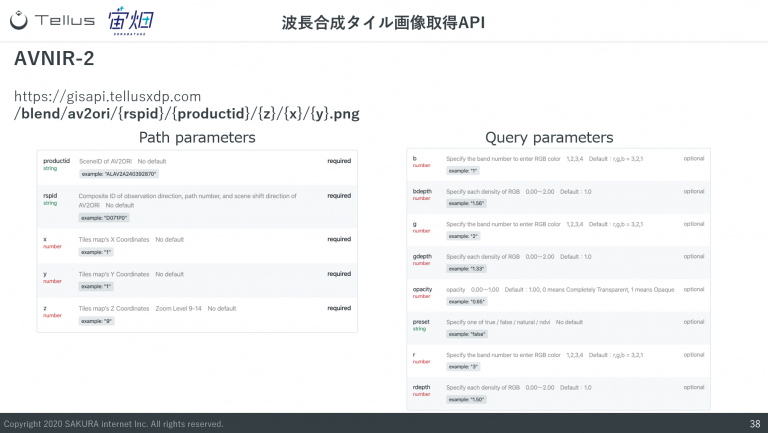This screenshot has height=433, width=768.
Task: Select the example "9" badge in z row
Action: click(x=96, y=321)
